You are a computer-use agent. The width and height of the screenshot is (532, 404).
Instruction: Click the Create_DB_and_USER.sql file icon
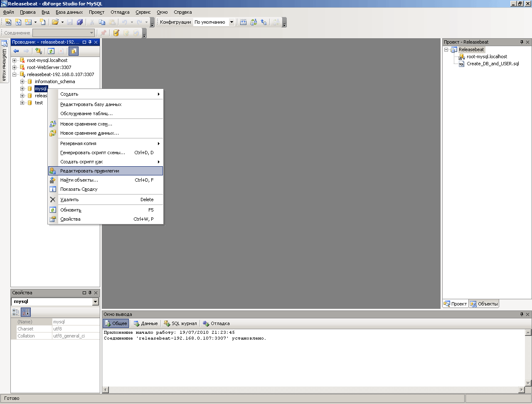[x=461, y=64]
